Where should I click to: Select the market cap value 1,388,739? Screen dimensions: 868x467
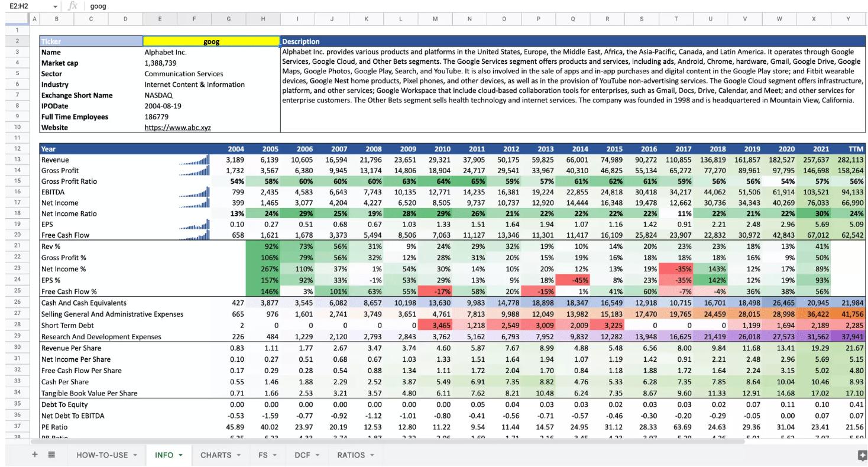pos(161,63)
